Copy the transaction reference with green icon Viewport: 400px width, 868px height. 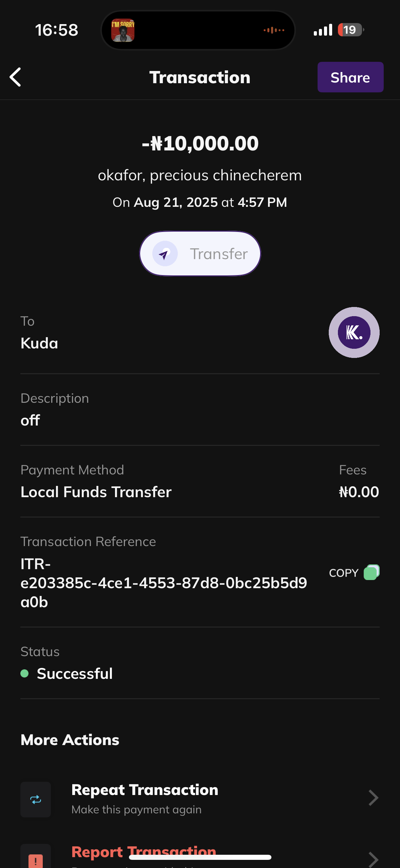coord(372,573)
